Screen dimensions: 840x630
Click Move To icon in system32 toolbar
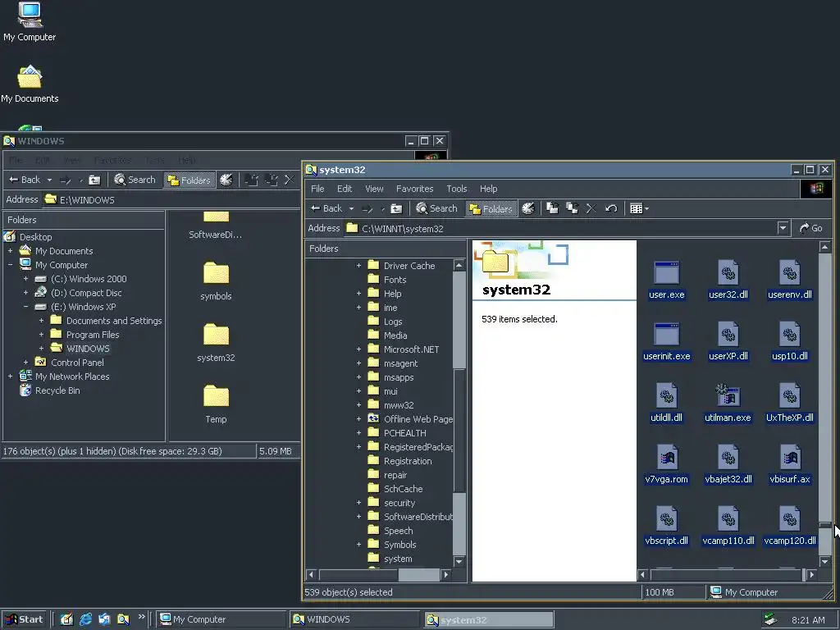click(x=552, y=208)
